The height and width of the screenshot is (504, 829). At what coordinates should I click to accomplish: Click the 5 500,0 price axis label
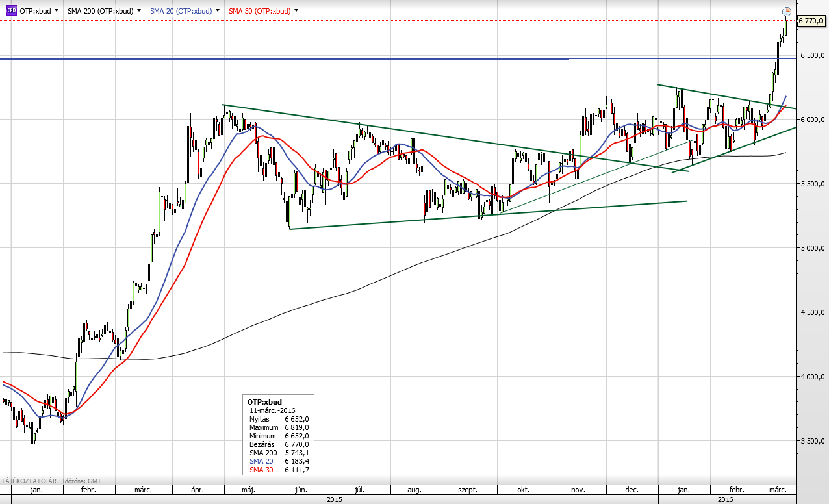pyautogui.click(x=812, y=184)
